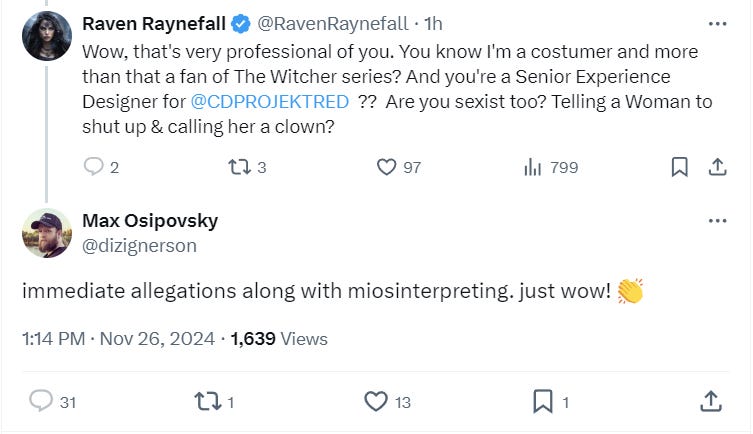Like Max Osipovsky's tweet
Viewport: 753px width, 434px height.
(375, 401)
